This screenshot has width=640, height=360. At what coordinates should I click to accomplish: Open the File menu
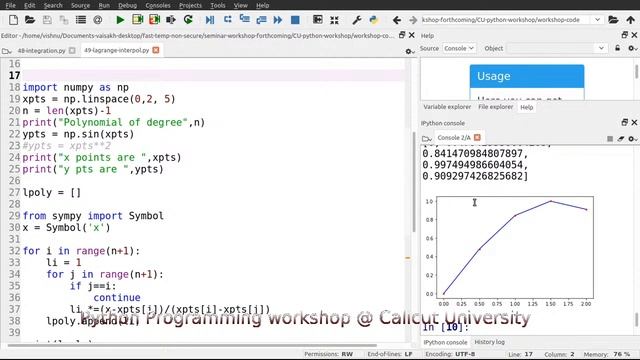10,5
